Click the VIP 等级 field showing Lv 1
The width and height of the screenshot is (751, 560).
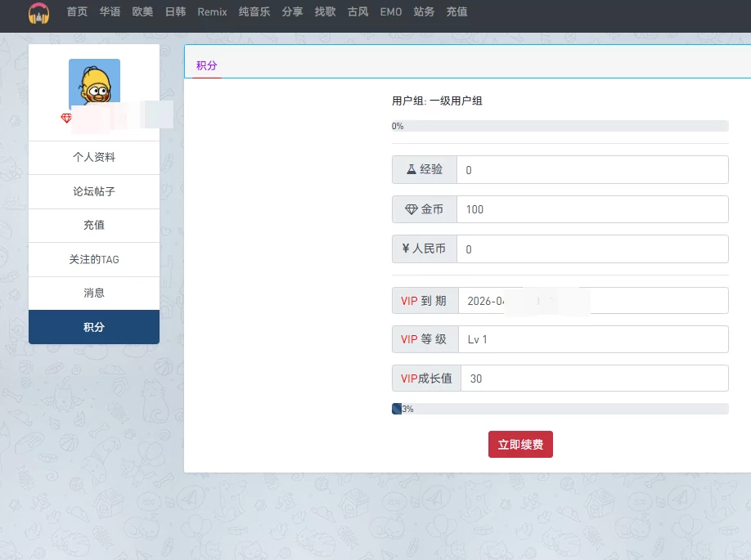point(593,339)
